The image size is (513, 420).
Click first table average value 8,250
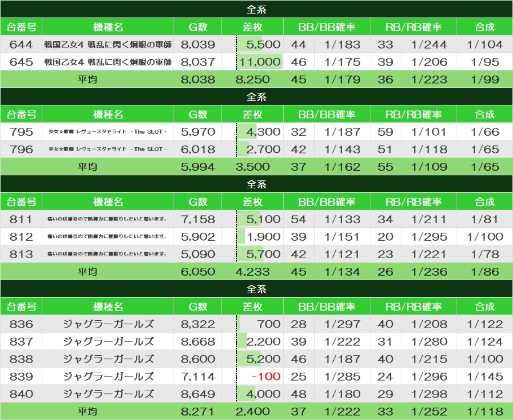[x=253, y=79]
